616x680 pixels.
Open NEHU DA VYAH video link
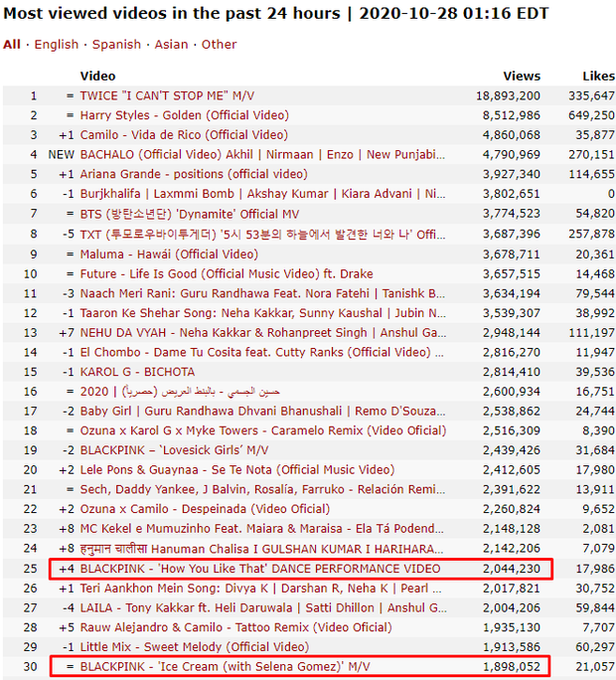coord(262,332)
